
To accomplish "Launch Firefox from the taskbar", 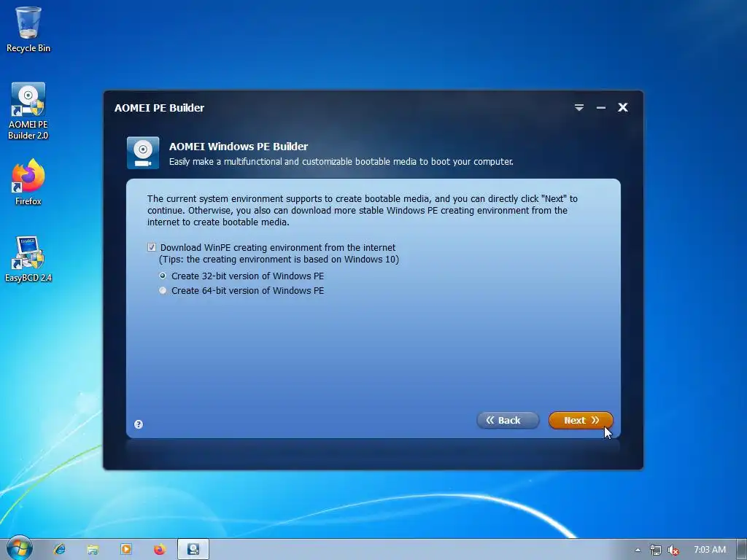I will pyautogui.click(x=160, y=550).
